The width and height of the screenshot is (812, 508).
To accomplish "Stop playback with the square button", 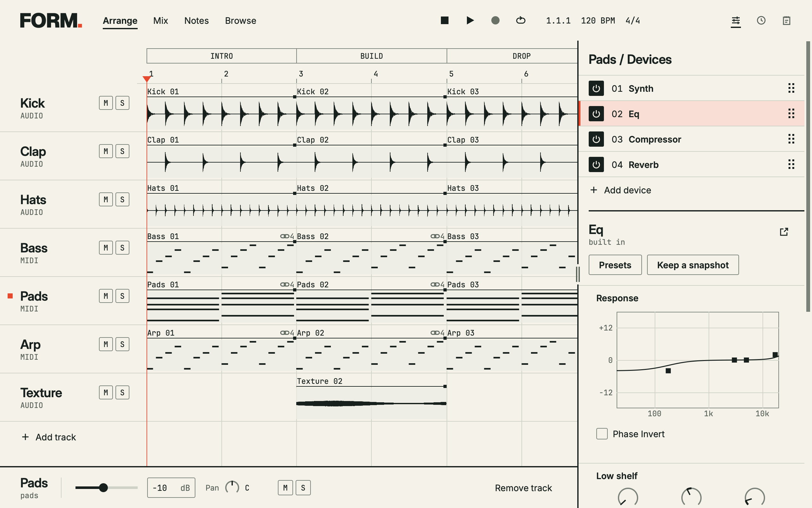I will [x=445, y=21].
